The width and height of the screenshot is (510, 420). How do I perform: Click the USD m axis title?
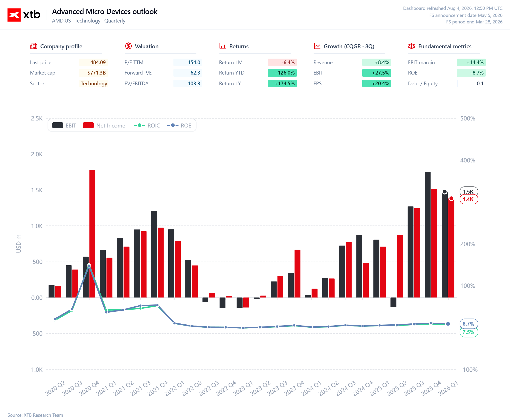[19, 243]
